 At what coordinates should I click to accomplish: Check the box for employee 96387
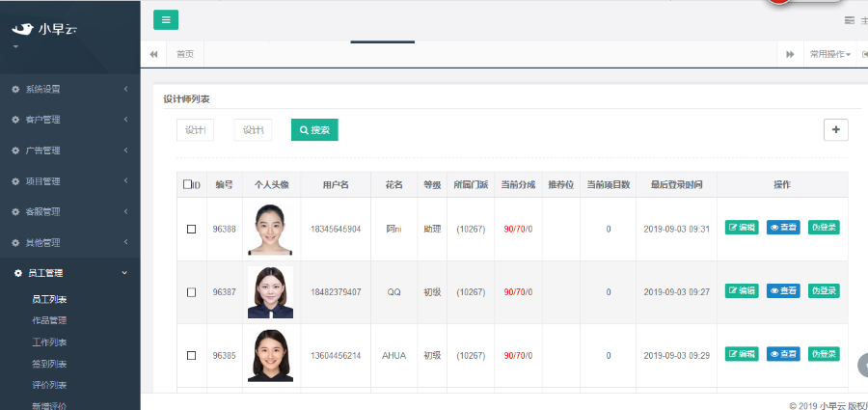pyautogui.click(x=191, y=291)
